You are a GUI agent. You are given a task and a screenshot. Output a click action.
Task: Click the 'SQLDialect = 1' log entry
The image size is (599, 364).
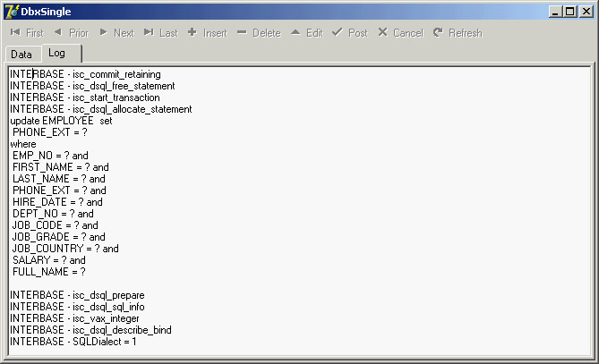click(73, 342)
